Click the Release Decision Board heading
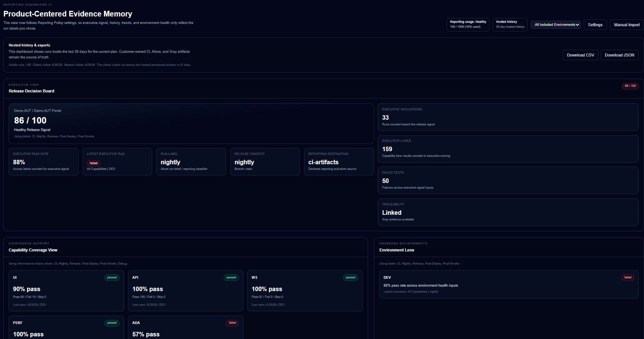644x339 pixels. [31, 91]
